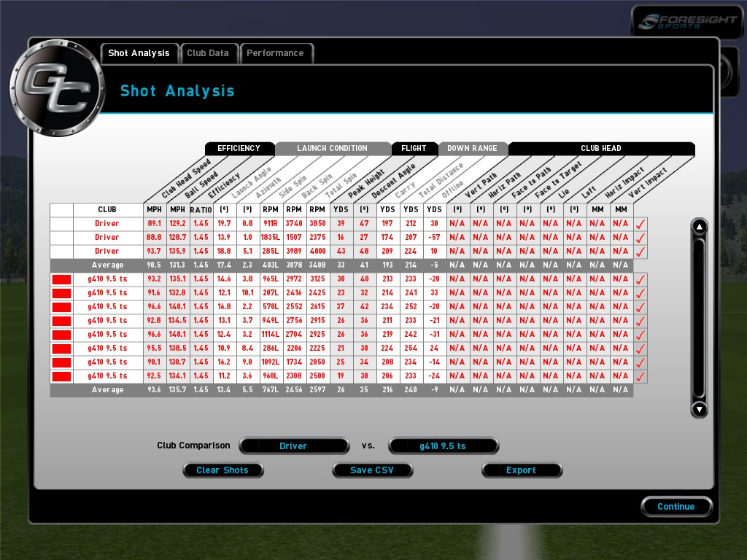Click the RATIO unit header cell
Image resolution: width=747 pixels, height=560 pixels.
tap(201, 209)
